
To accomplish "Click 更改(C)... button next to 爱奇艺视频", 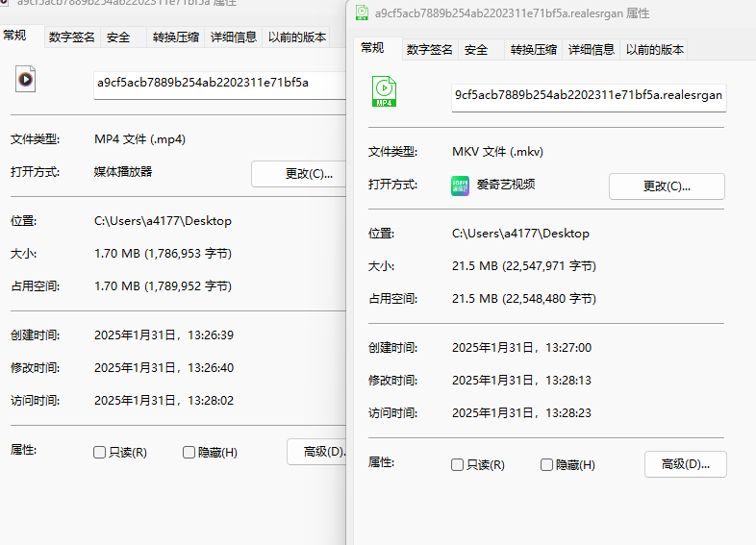I will coord(667,186).
